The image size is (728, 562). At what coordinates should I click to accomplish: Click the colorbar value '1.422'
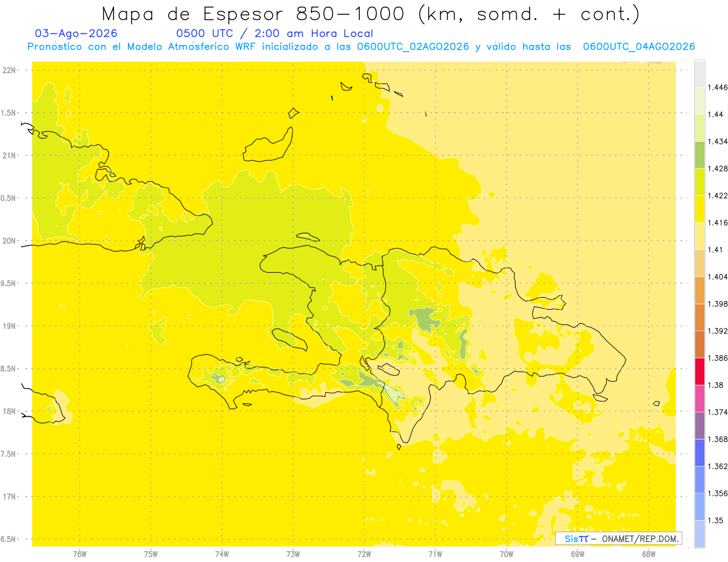point(718,195)
